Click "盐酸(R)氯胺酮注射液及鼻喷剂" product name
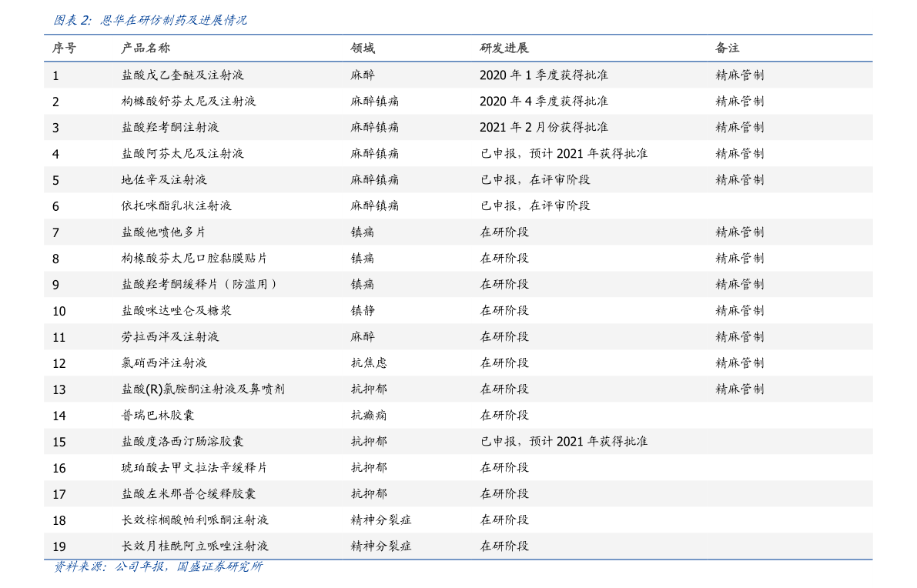The width and height of the screenshot is (917, 588). point(203,389)
